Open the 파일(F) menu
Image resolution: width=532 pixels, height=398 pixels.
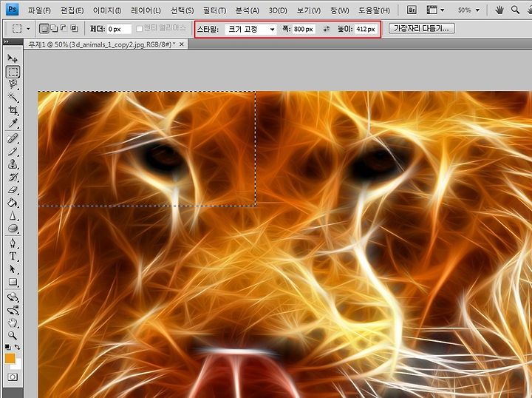tap(39, 10)
